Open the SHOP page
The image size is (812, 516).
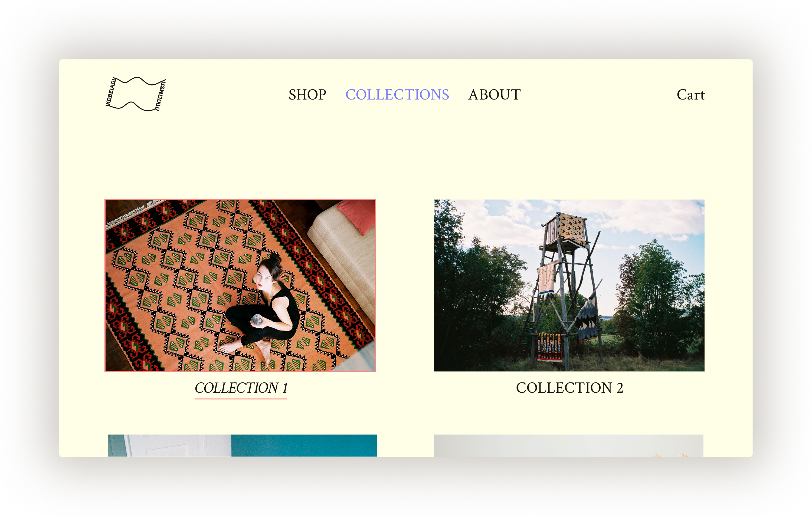(x=307, y=95)
